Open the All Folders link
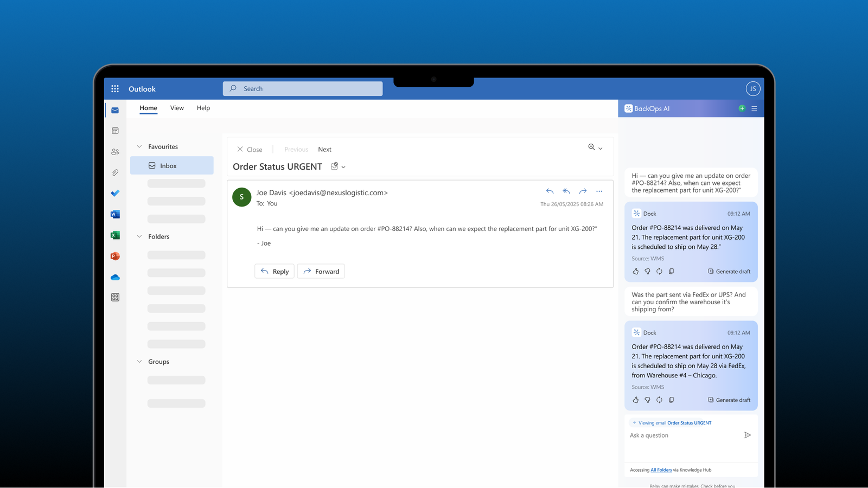Image resolution: width=868 pixels, height=488 pixels. [x=661, y=470]
